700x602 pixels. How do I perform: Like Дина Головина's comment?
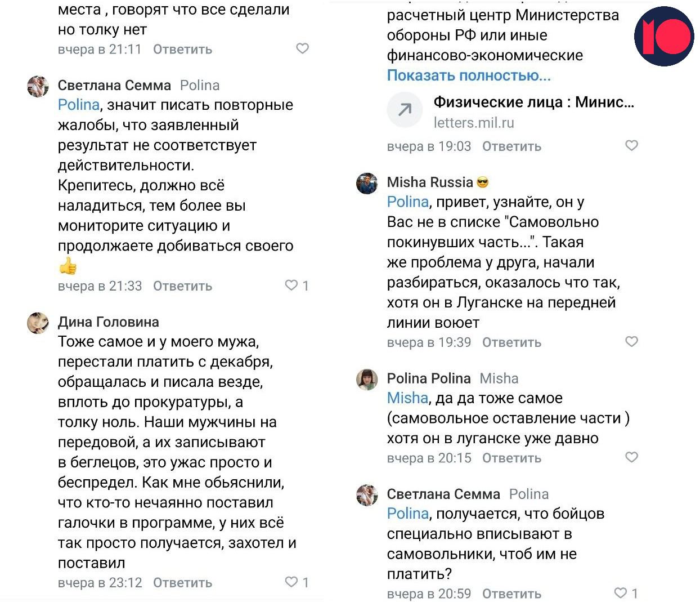point(291,582)
